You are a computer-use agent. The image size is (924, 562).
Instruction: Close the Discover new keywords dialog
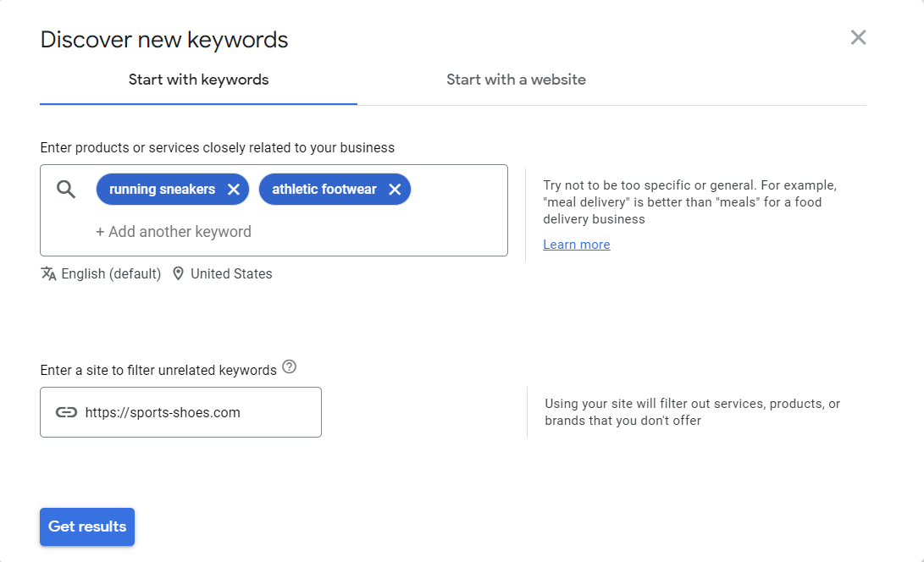pos(858,37)
